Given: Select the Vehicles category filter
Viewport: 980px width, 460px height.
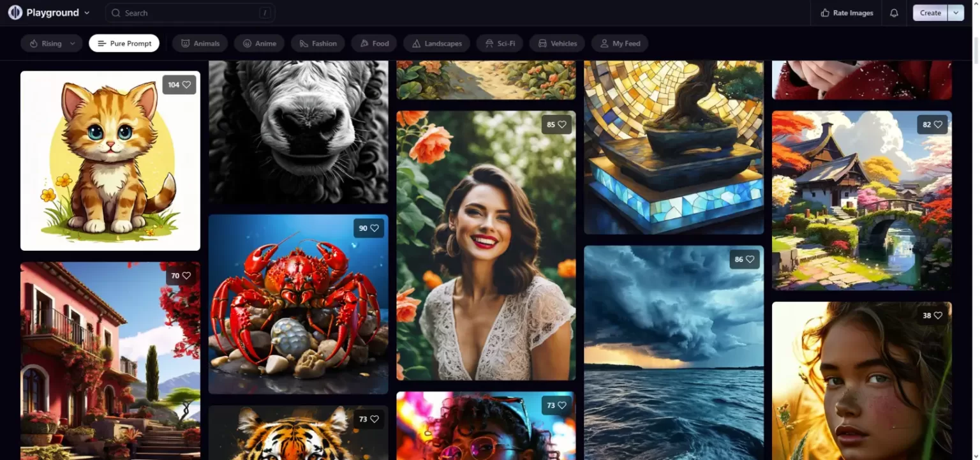Looking at the screenshot, I should coord(557,43).
